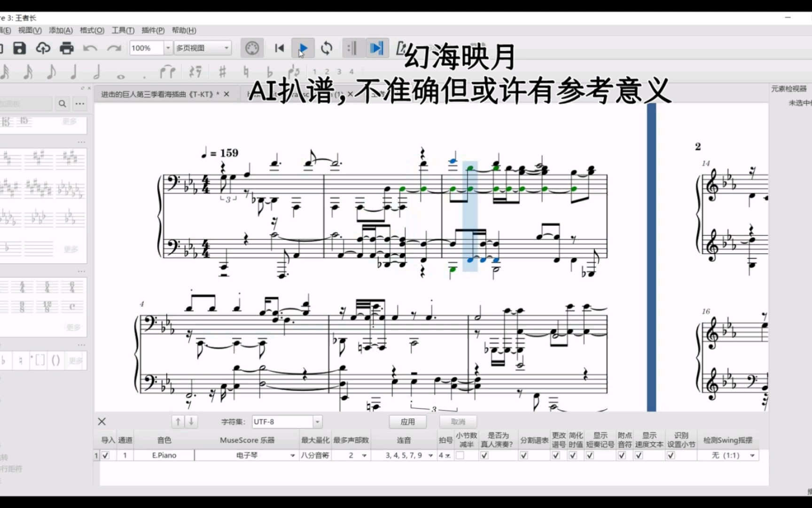Open the View (视图) menu
This screenshot has width=812, height=508.
coord(30,30)
